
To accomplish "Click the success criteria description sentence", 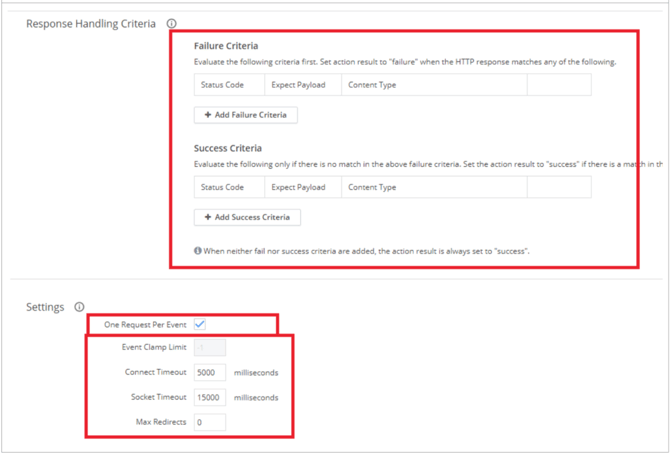I will click(x=429, y=164).
